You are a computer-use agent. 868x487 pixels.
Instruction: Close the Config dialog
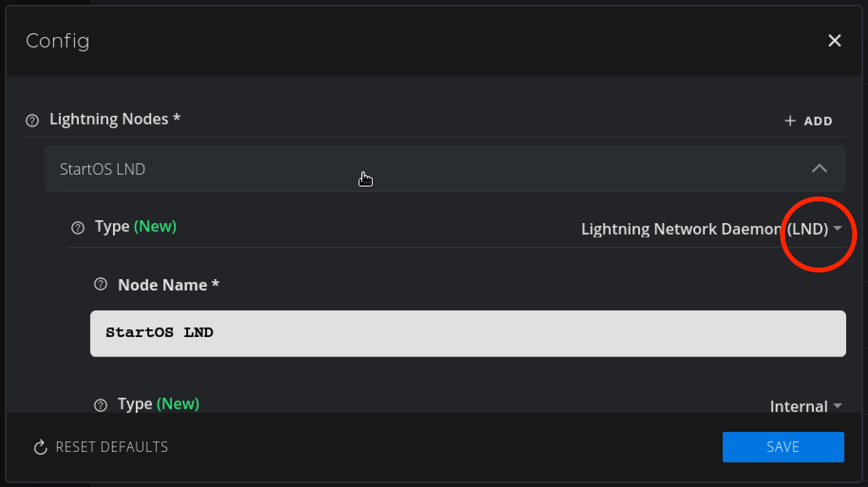[834, 41]
